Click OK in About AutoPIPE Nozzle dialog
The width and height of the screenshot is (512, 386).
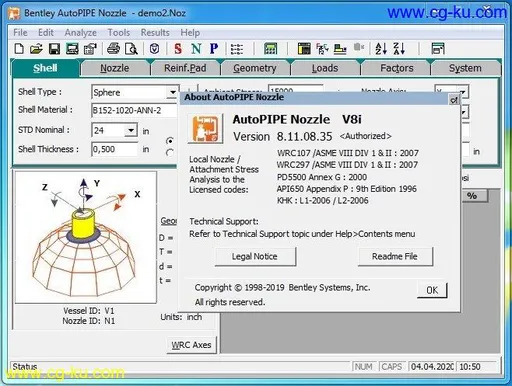click(x=432, y=290)
